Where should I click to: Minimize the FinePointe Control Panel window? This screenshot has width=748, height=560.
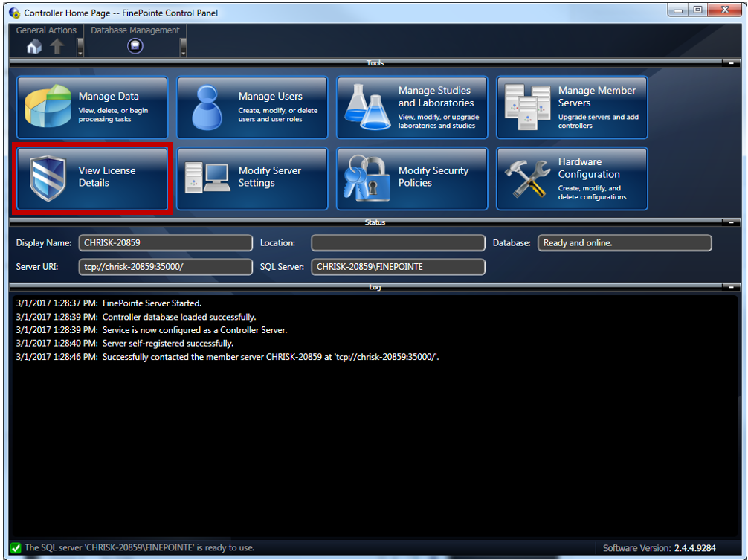tap(678, 10)
